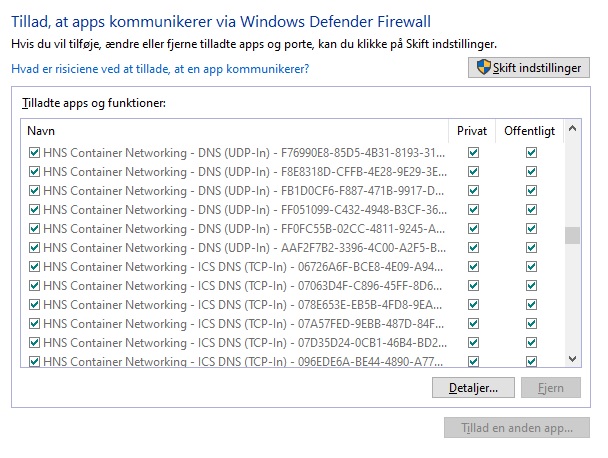Toggle Offentligt checkbox for F76990E8-85D5 rule
This screenshot has width=608, height=458.
click(x=531, y=152)
